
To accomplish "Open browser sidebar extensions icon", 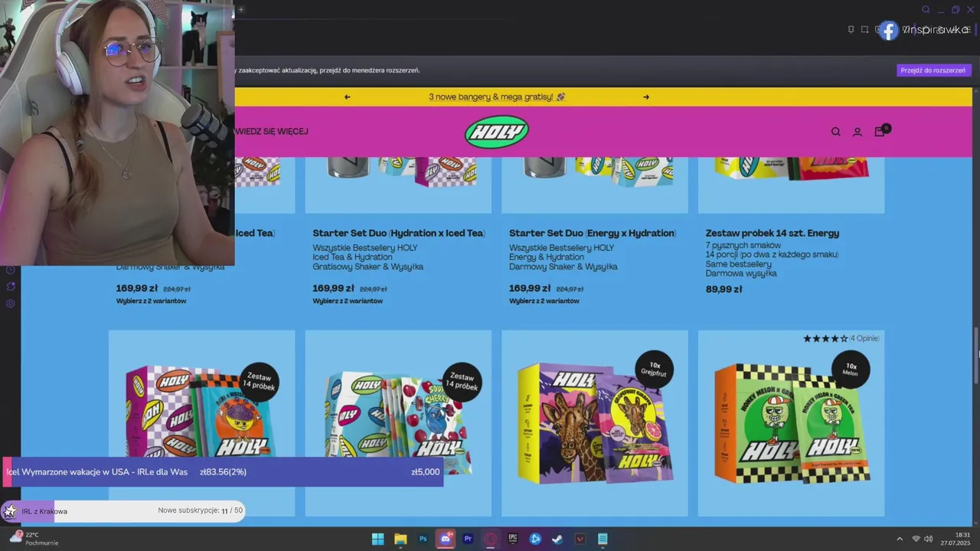I will click(11, 286).
